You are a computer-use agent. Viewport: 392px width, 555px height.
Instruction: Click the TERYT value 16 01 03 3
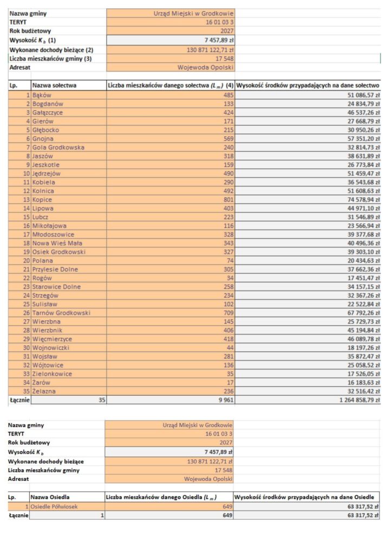171,22
